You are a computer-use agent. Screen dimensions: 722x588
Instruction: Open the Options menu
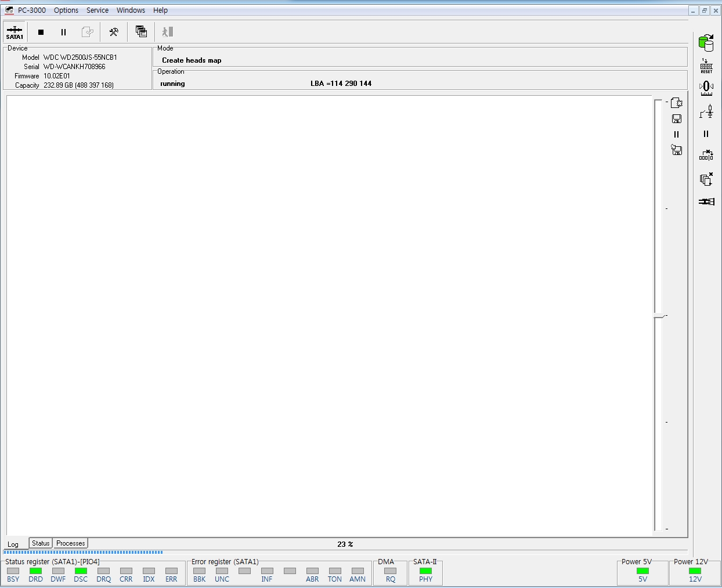(66, 10)
